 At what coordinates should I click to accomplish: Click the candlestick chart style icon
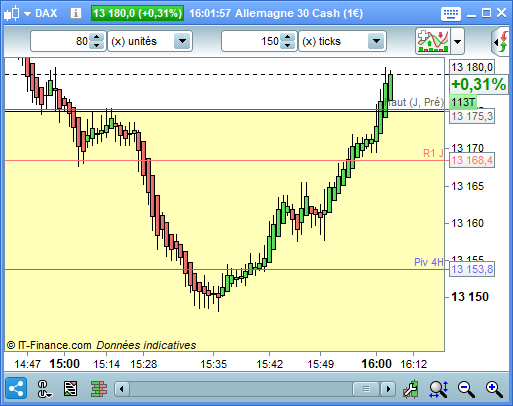point(12,13)
